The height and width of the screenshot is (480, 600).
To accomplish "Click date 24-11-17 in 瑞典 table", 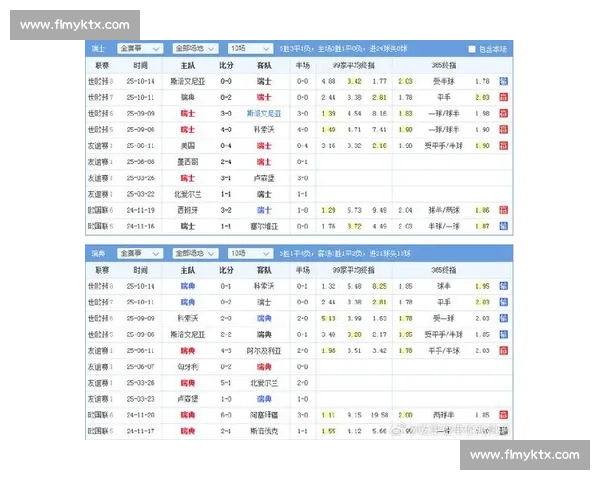I will pyautogui.click(x=140, y=431).
